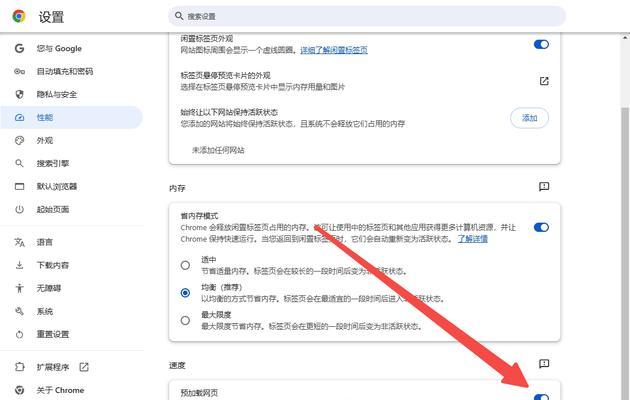Click the download icon for 下载内容

(19, 265)
